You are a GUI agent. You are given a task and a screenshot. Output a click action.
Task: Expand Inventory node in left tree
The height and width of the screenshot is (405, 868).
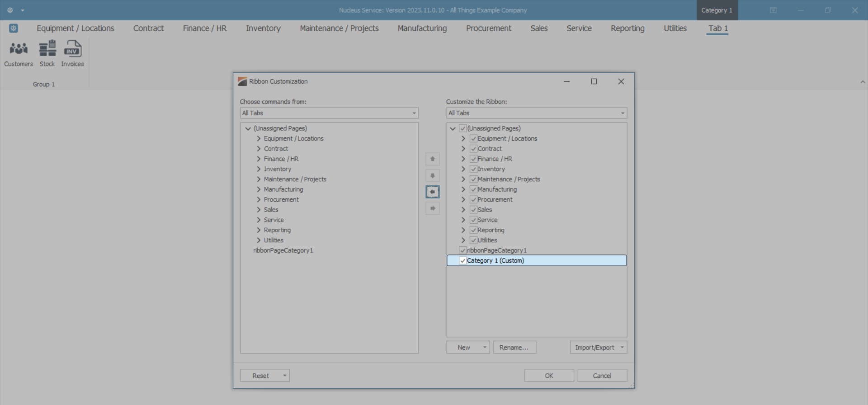(x=259, y=169)
